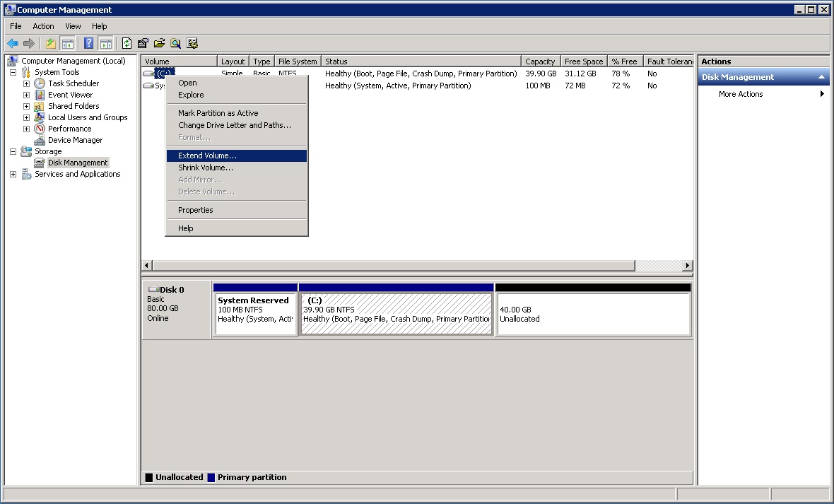Toggle the Show/Hide Action Pane toolbar button
Viewport: 834px width, 504px height.
click(x=105, y=43)
